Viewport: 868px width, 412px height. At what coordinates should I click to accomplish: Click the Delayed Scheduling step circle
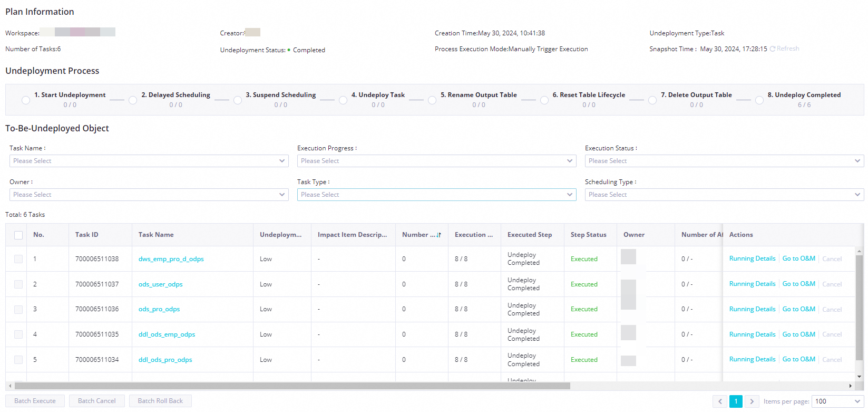pos(133,100)
